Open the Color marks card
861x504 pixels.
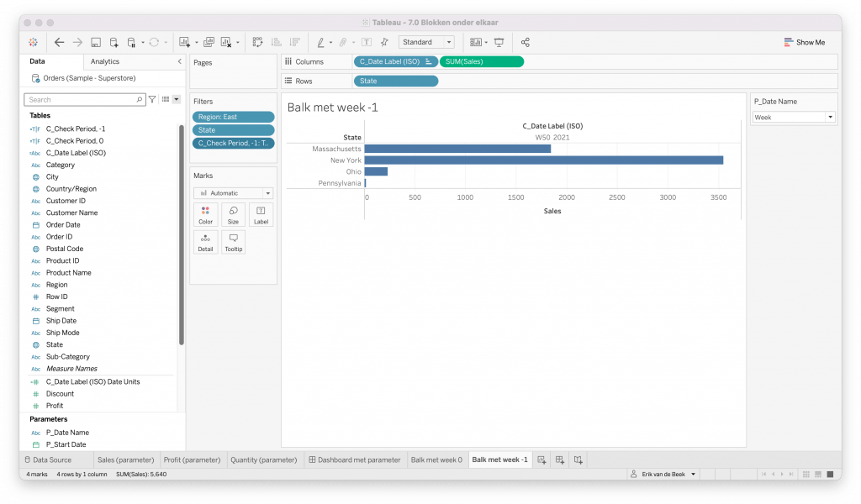[205, 214]
